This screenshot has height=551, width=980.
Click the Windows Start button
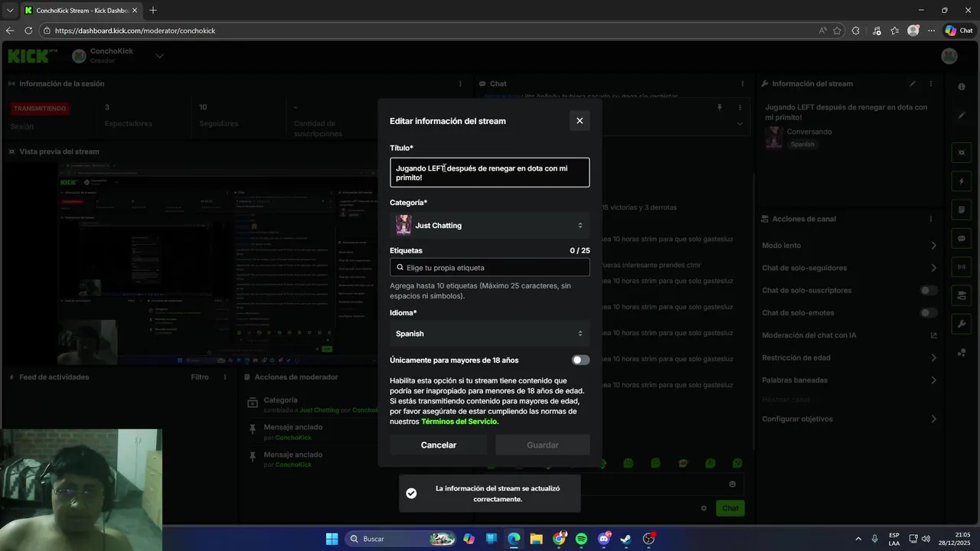coord(332,539)
